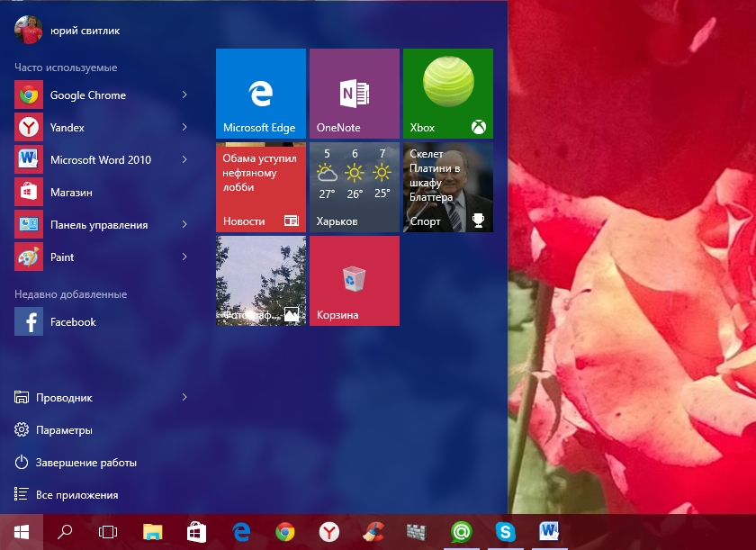Click Завершение работы power button

point(85,463)
